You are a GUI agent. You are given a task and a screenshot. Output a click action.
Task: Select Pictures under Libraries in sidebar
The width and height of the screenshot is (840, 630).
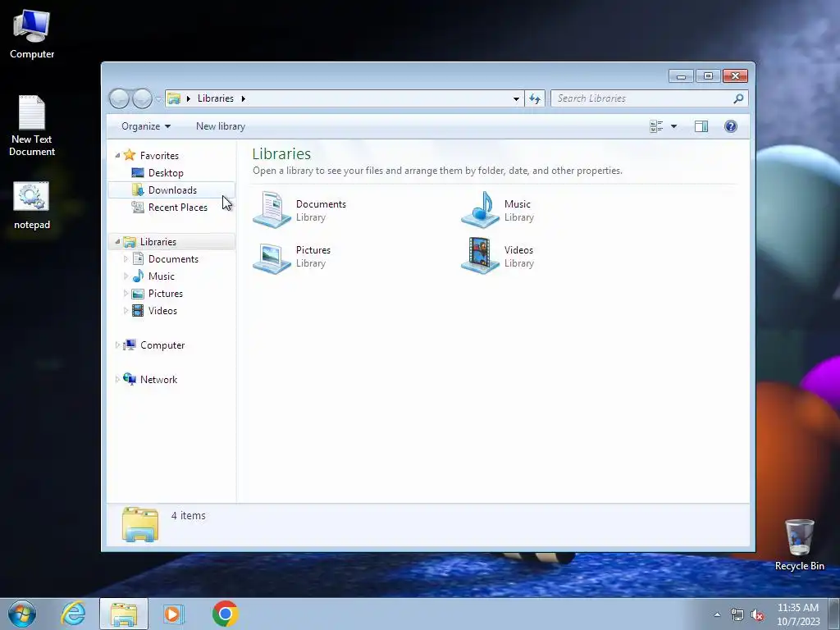point(165,294)
